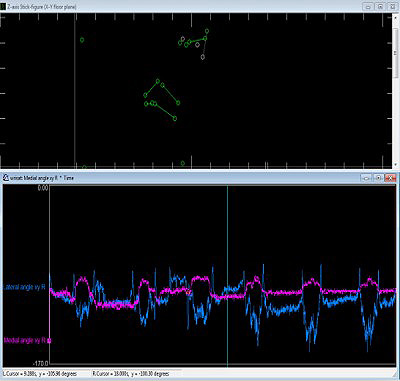Click the Medial angle graph window icon
Image resolution: width=400 pixels, height=381 pixels.
[x=6, y=178]
